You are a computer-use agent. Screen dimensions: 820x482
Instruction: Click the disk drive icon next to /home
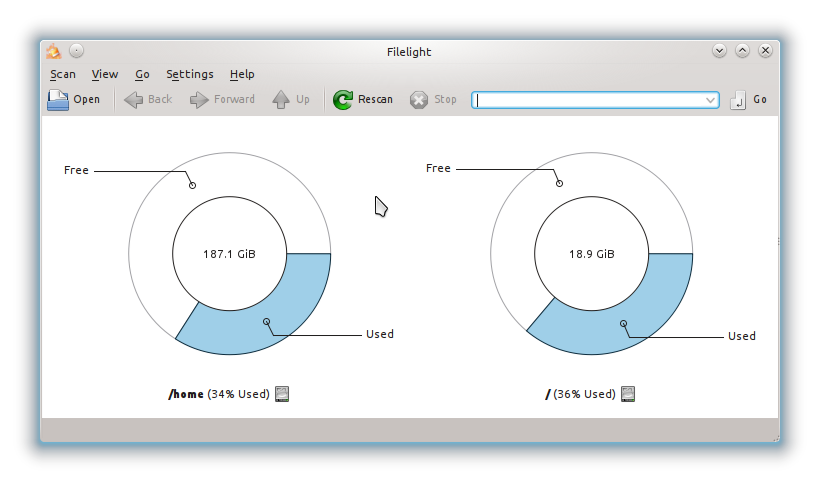coord(282,394)
